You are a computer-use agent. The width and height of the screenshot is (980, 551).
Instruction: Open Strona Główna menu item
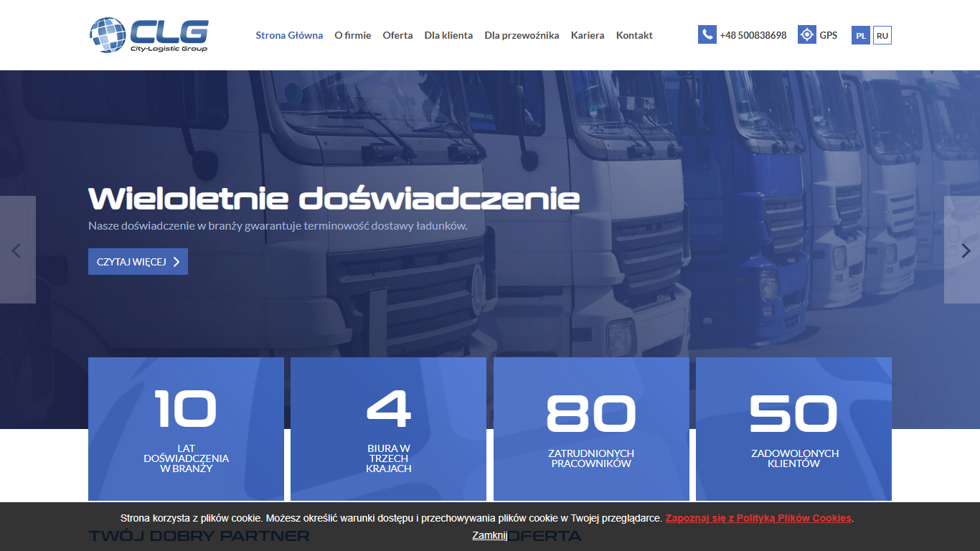click(289, 35)
